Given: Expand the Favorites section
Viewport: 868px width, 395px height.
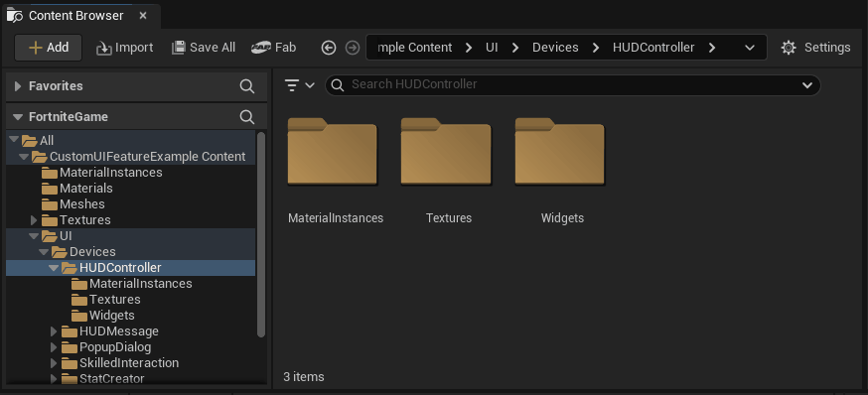Looking at the screenshot, I should (18, 85).
